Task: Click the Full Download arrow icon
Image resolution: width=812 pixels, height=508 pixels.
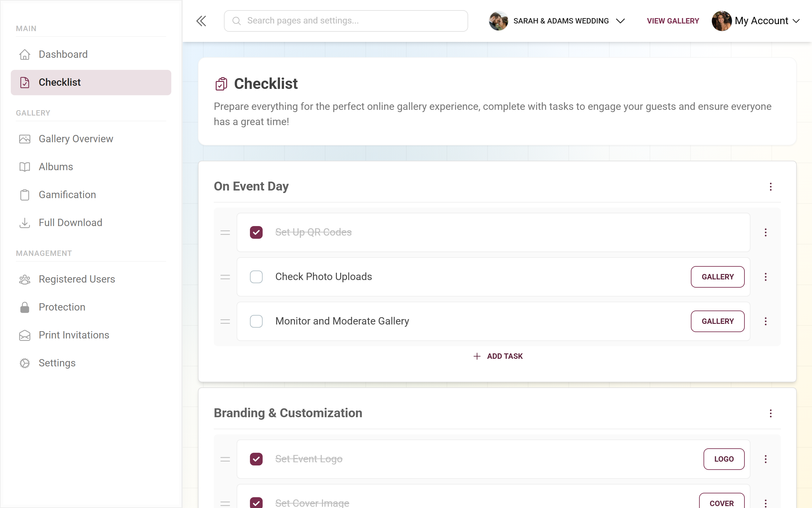Action: pyautogui.click(x=24, y=223)
